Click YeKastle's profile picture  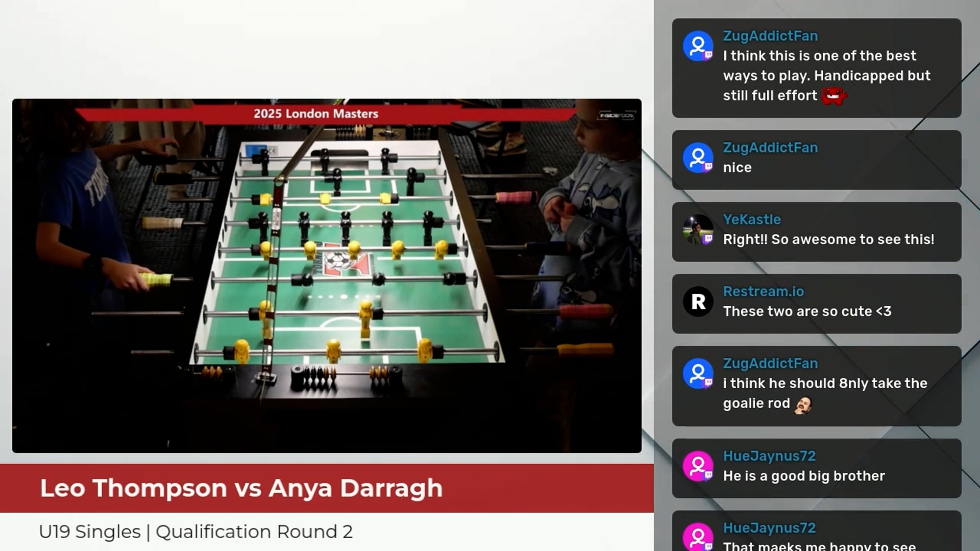(x=698, y=229)
